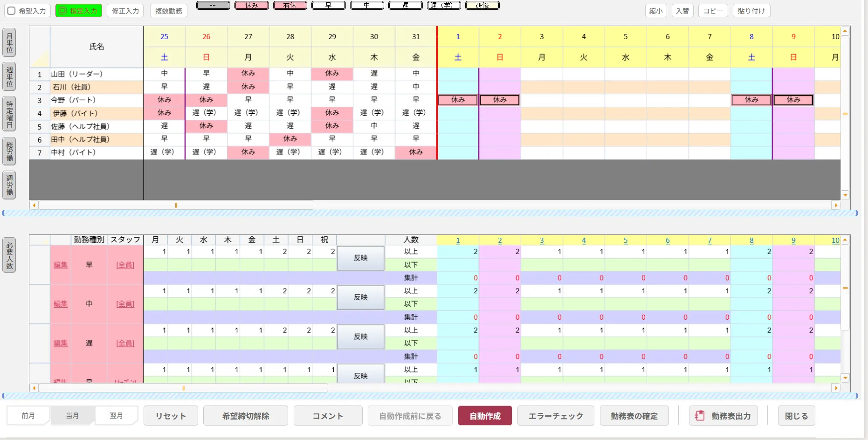868x440 pixels.
Task: Click the 希望締切解除 button
Action: [246, 416]
